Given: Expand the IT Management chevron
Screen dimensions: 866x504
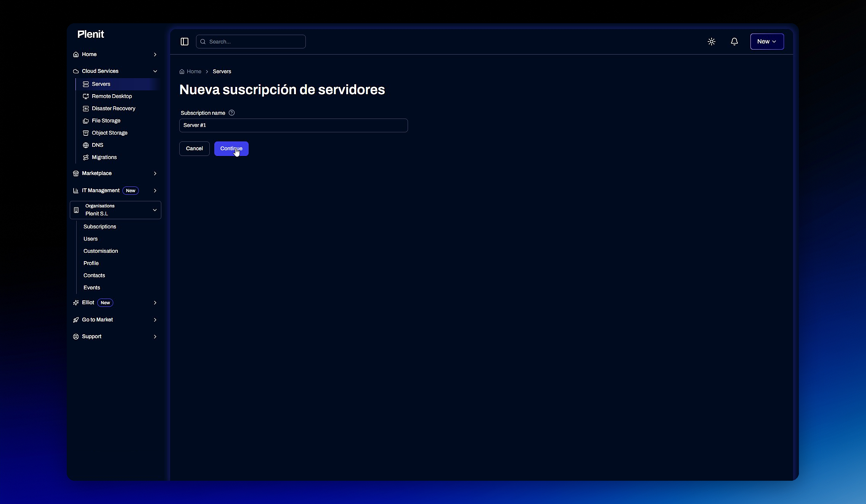Looking at the screenshot, I should [155, 191].
